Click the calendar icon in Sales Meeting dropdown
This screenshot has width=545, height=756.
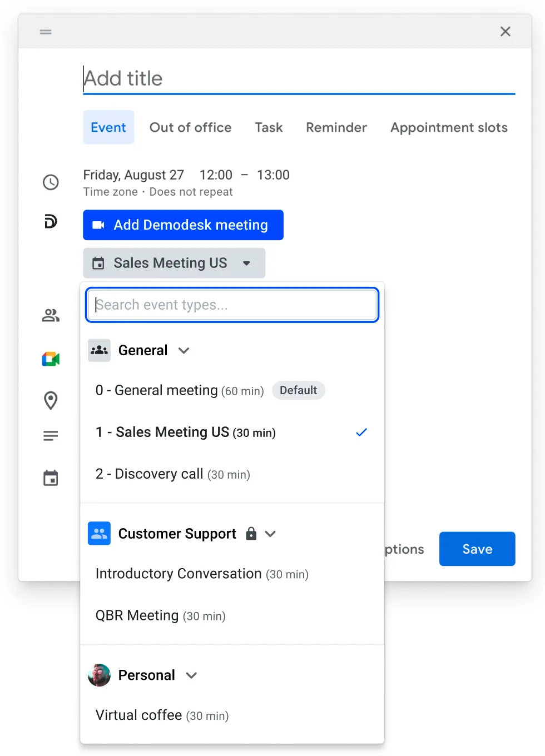[98, 263]
